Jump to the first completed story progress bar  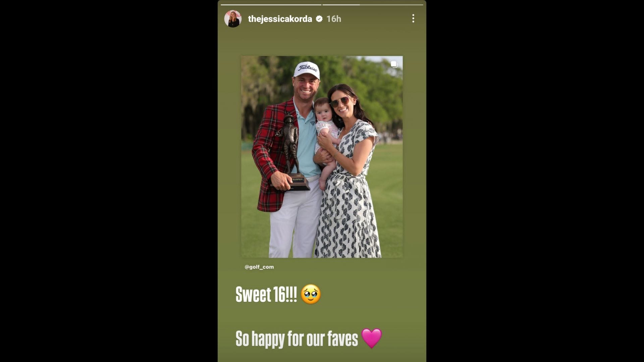click(271, 5)
